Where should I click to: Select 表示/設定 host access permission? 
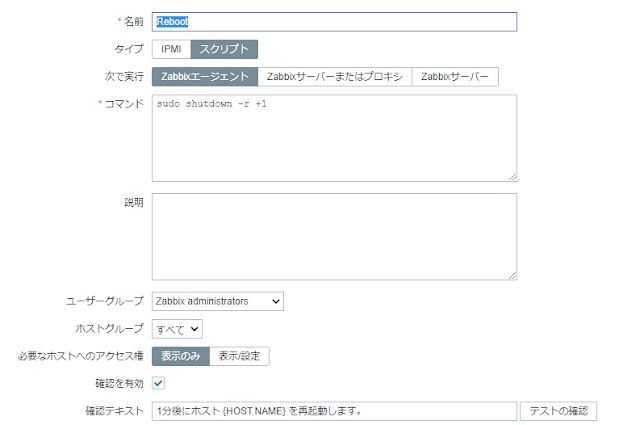(x=239, y=356)
